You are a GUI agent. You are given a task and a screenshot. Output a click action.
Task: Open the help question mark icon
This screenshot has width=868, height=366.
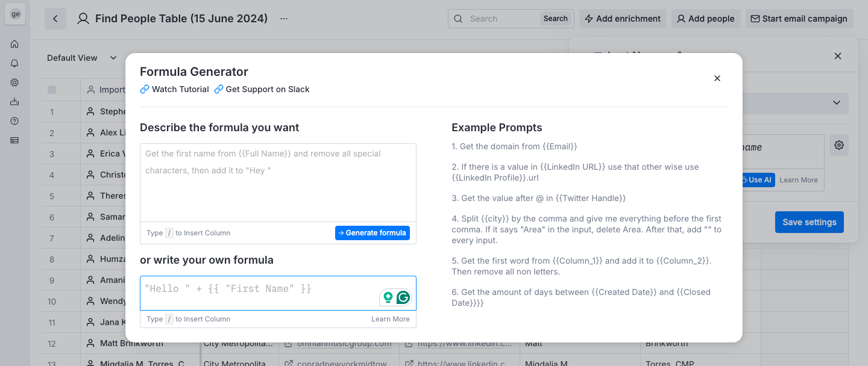click(14, 121)
